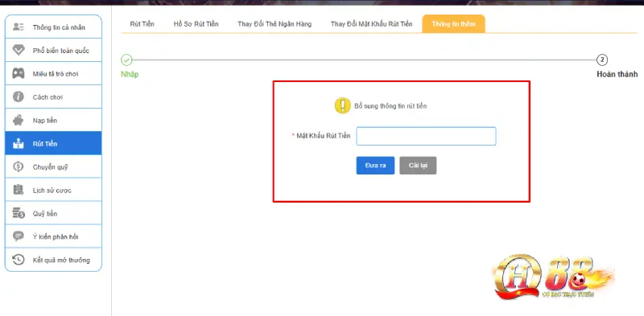Open the Cách chơi menu entry
The image size is (644, 316).
click(x=53, y=96)
